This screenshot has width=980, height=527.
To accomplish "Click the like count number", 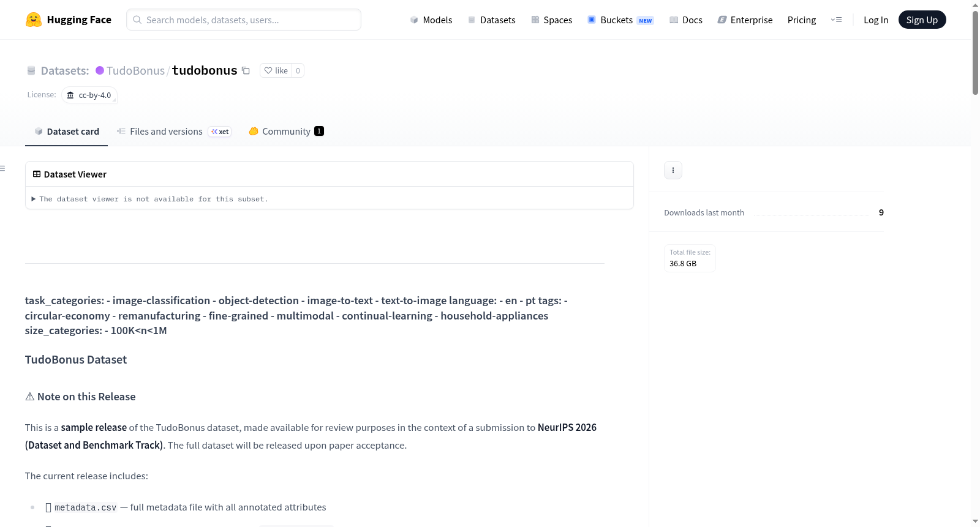I will [x=298, y=70].
